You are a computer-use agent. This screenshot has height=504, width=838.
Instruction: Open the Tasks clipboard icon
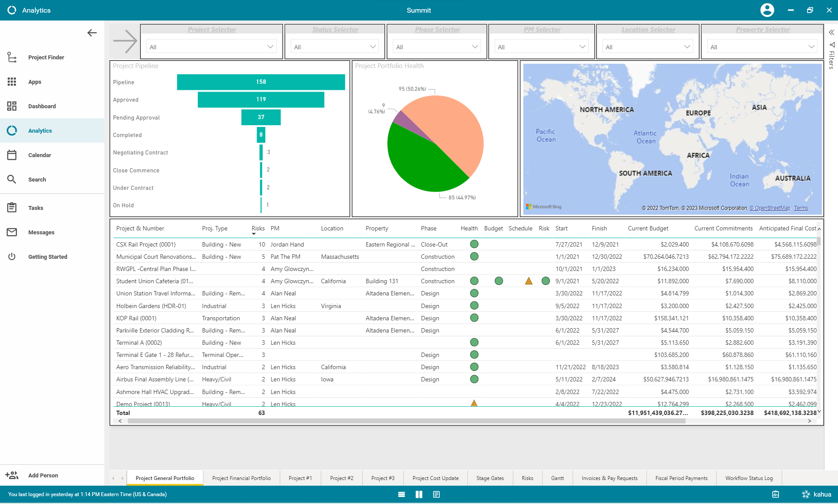(12, 208)
